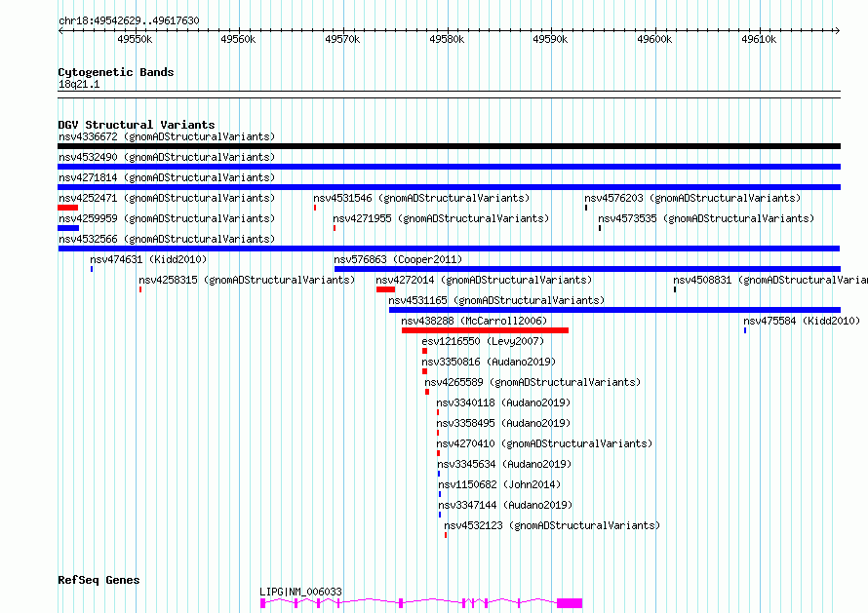Open nsv3340118 (Audano2019) label

pyautogui.click(x=503, y=402)
